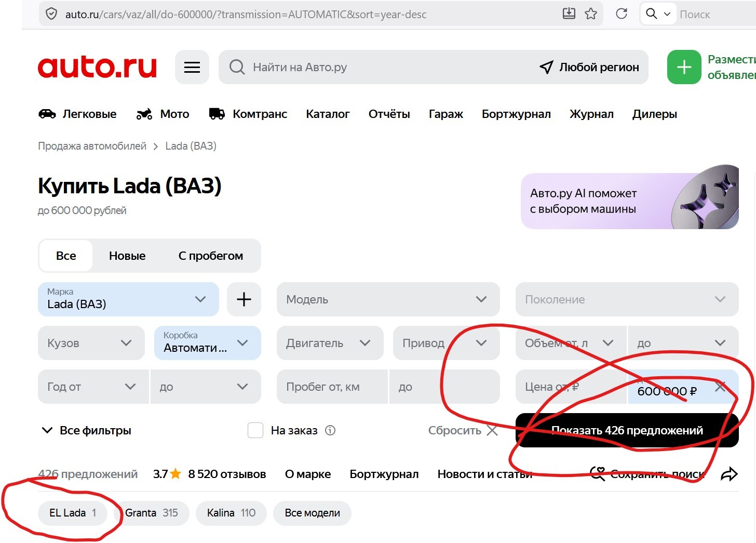Click the browser site security shield icon
The width and height of the screenshot is (756, 543).
click(51, 14)
